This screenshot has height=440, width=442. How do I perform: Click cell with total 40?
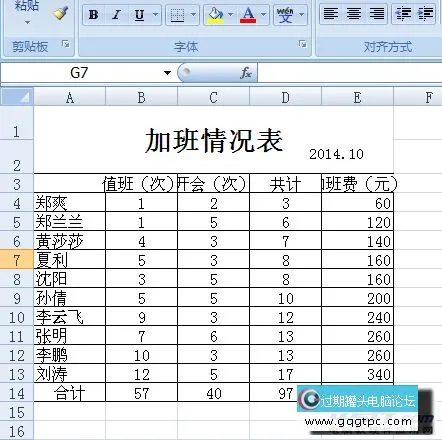coord(214,393)
